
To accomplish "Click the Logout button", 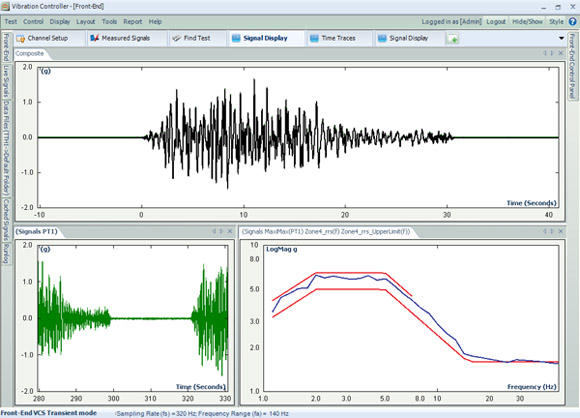I will pyautogui.click(x=496, y=21).
